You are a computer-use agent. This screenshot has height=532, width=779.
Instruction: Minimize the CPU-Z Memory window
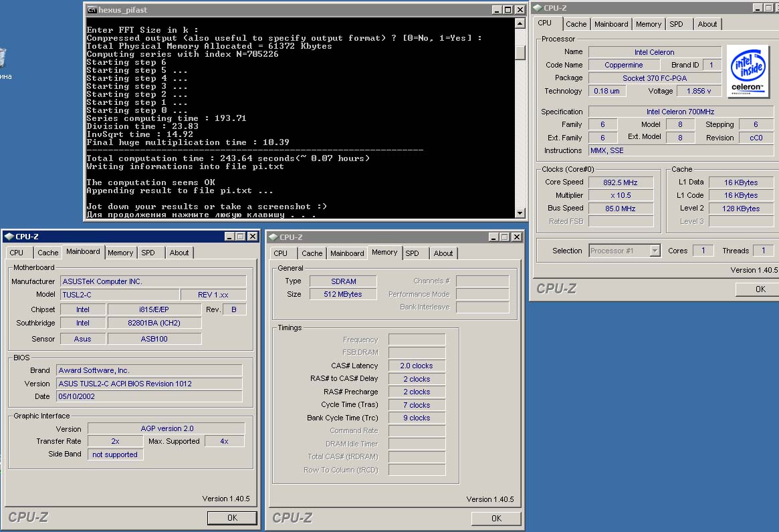(494, 237)
